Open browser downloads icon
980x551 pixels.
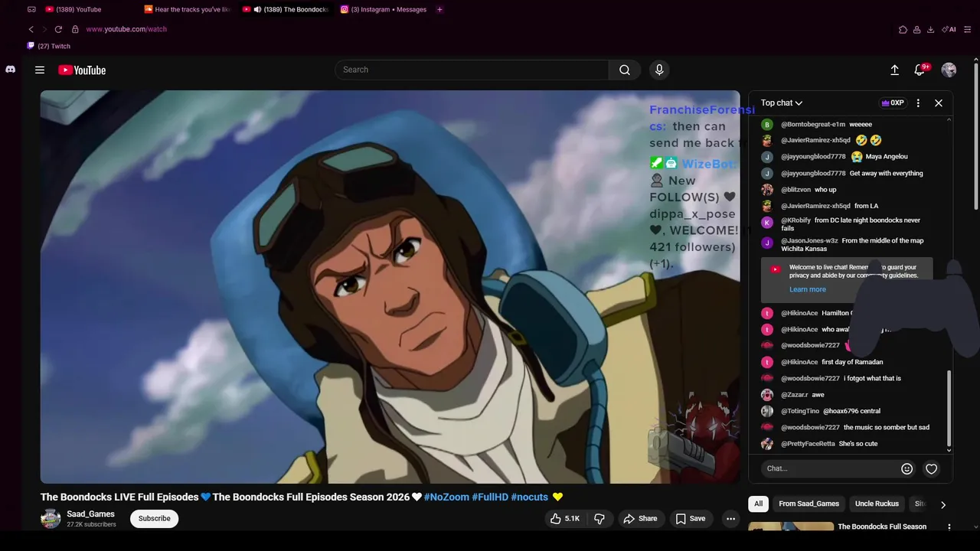(x=930, y=29)
